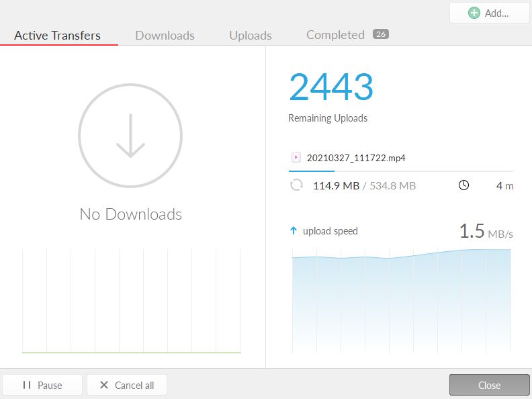The width and height of the screenshot is (532, 399).
Task: Click the clock icon for remaining time
Action: coord(463,185)
